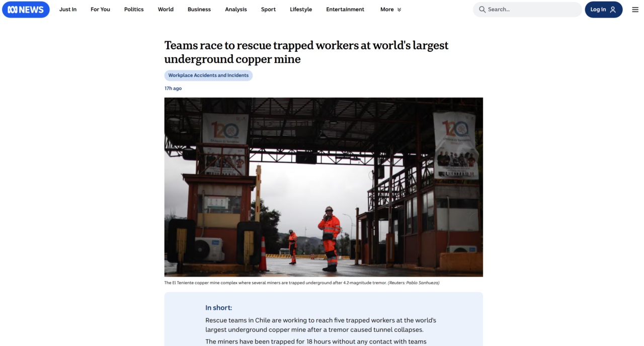Open the Lifestyle section
The width and height of the screenshot is (644, 346).
tap(301, 10)
